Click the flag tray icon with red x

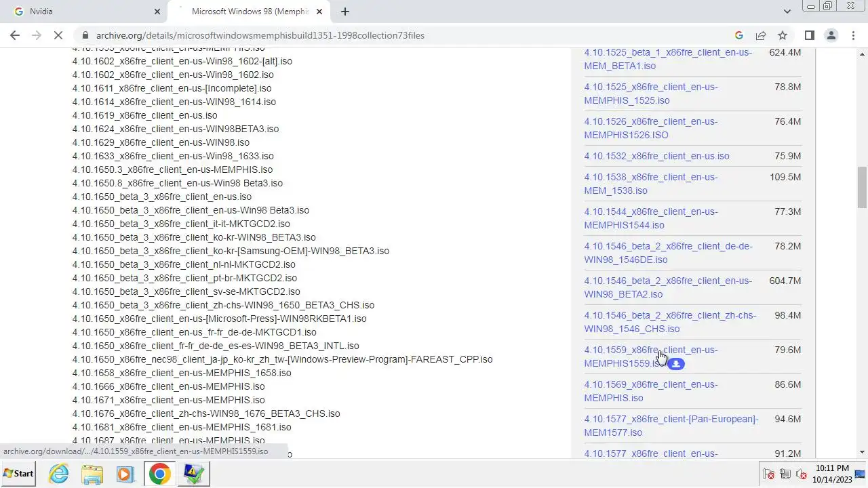point(769,474)
